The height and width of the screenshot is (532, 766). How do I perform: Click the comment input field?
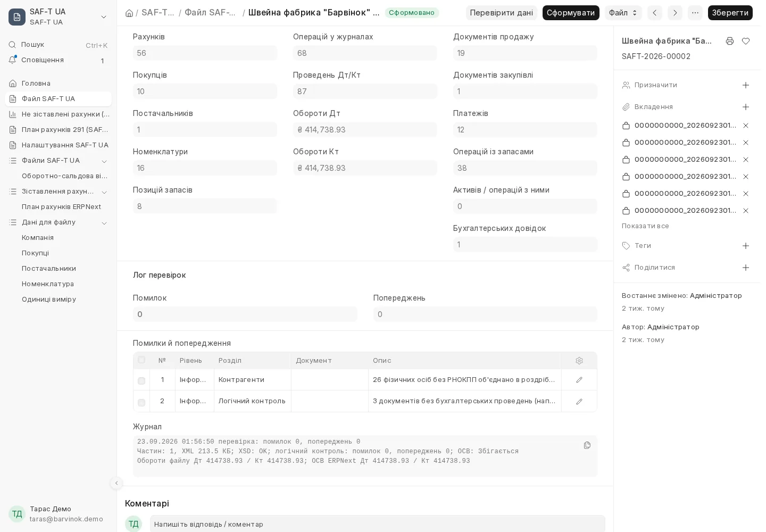click(x=378, y=523)
